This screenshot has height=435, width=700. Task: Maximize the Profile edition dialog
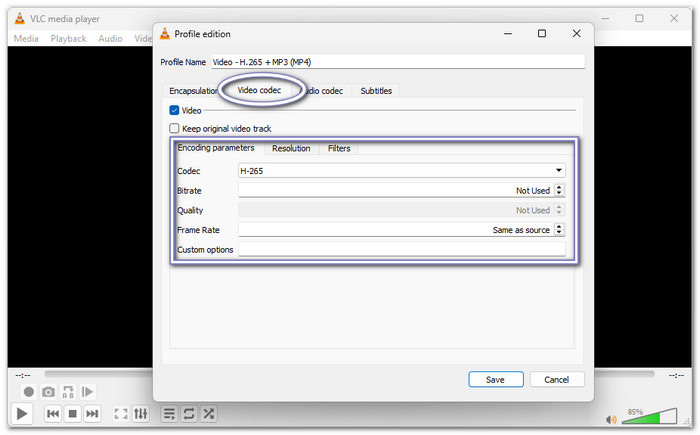pyautogui.click(x=542, y=33)
